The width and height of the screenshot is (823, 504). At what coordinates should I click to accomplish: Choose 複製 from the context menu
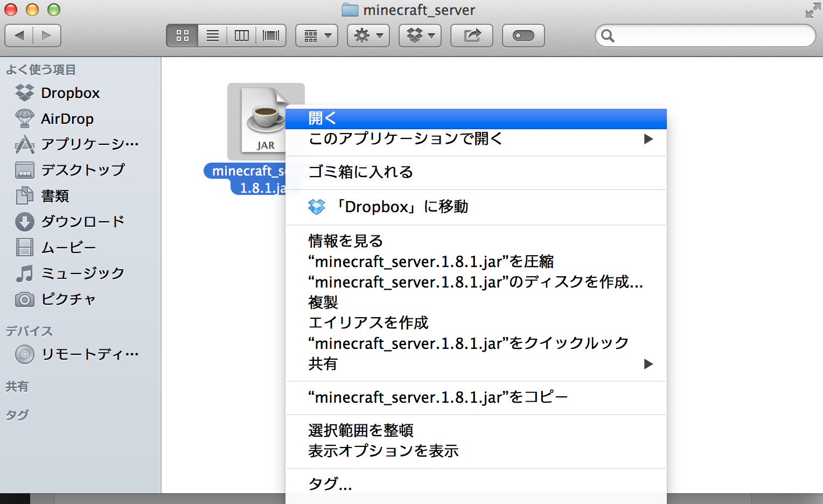pos(476,302)
